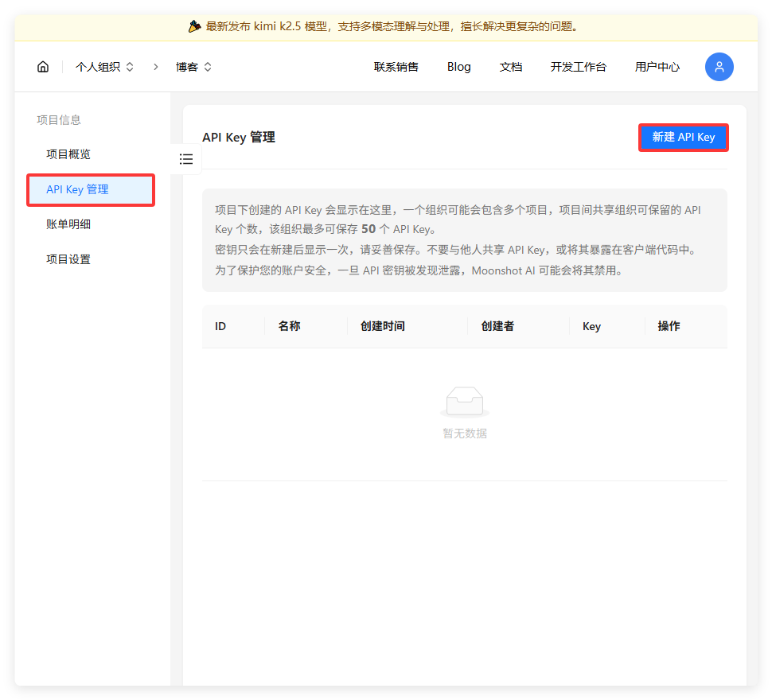Viewport: 772px width, 700px height.
Task: Click the empty inbox placeholder icon
Action: tap(465, 402)
